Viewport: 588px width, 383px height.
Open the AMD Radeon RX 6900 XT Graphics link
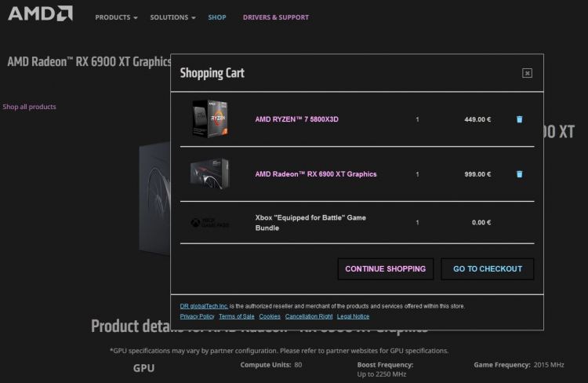(x=316, y=174)
